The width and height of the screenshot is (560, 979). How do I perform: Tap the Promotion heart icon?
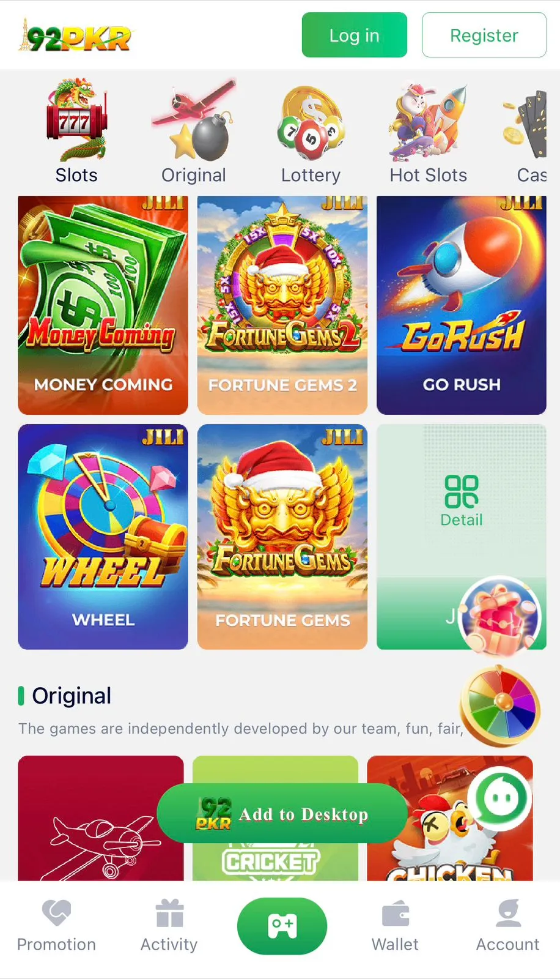(x=56, y=913)
